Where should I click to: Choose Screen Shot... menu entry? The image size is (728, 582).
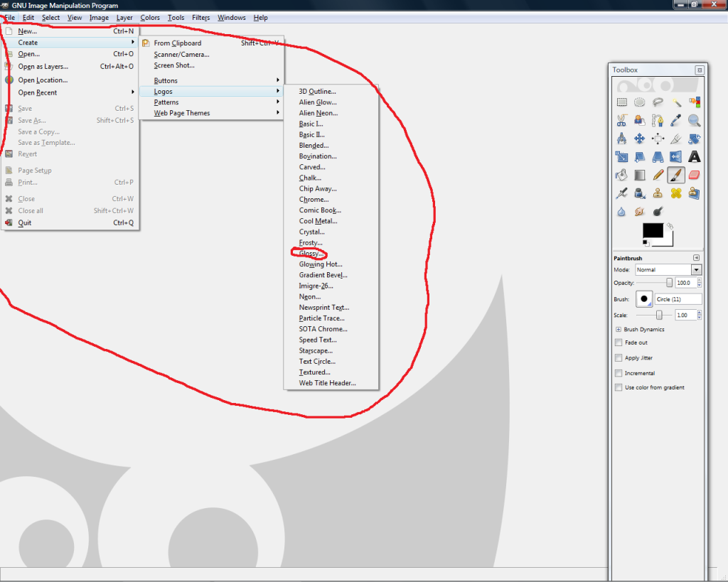tap(174, 65)
